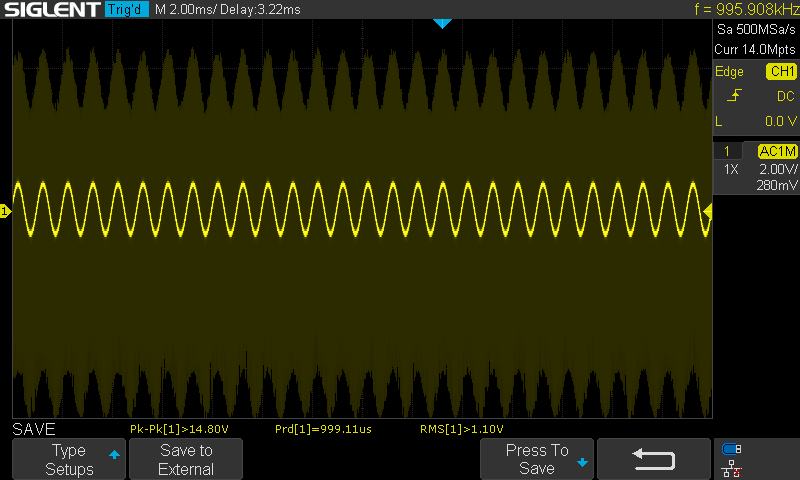Click the SIGLENT logo

coord(52,9)
